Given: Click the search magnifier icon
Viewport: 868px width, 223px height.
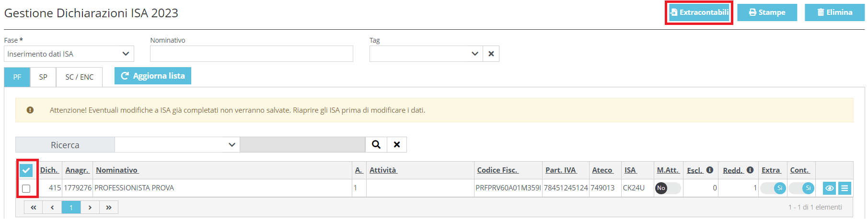Looking at the screenshot, I should point(376,144).
